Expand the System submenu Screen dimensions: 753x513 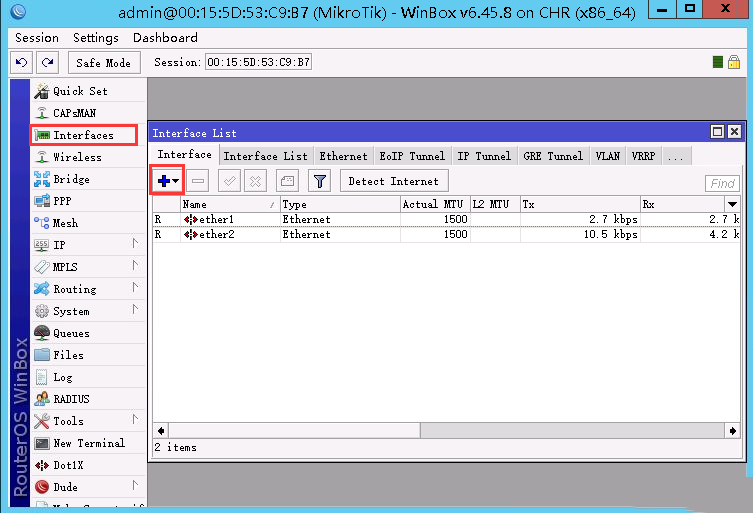(x=135, y=310)
